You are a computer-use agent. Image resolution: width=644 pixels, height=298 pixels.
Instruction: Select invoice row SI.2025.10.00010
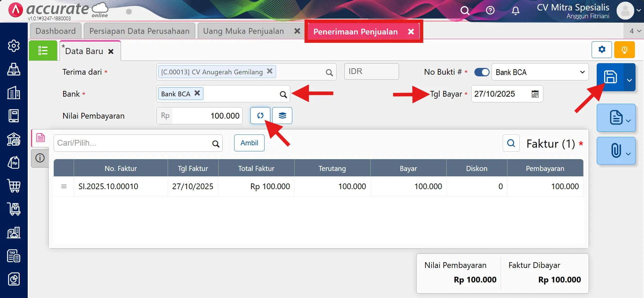(x=108, y=187)
